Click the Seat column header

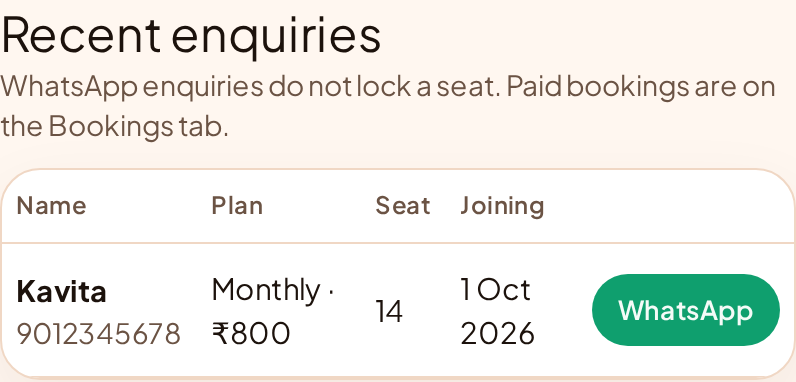click(403, 206)
